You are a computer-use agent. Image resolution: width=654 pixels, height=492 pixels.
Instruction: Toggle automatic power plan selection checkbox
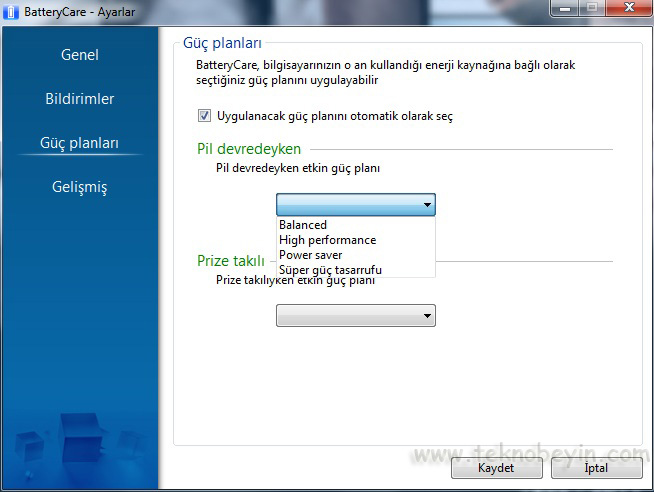[x=204, y=115]
